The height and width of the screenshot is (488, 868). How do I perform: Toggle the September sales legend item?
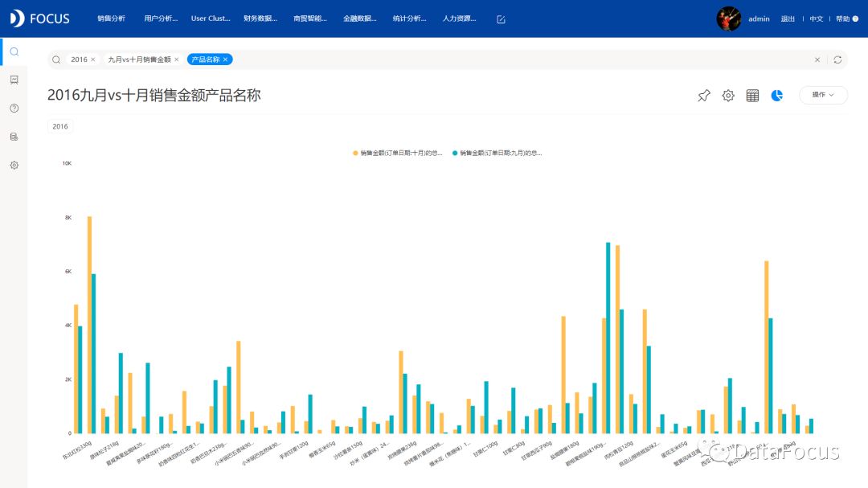tap(497, 153)
